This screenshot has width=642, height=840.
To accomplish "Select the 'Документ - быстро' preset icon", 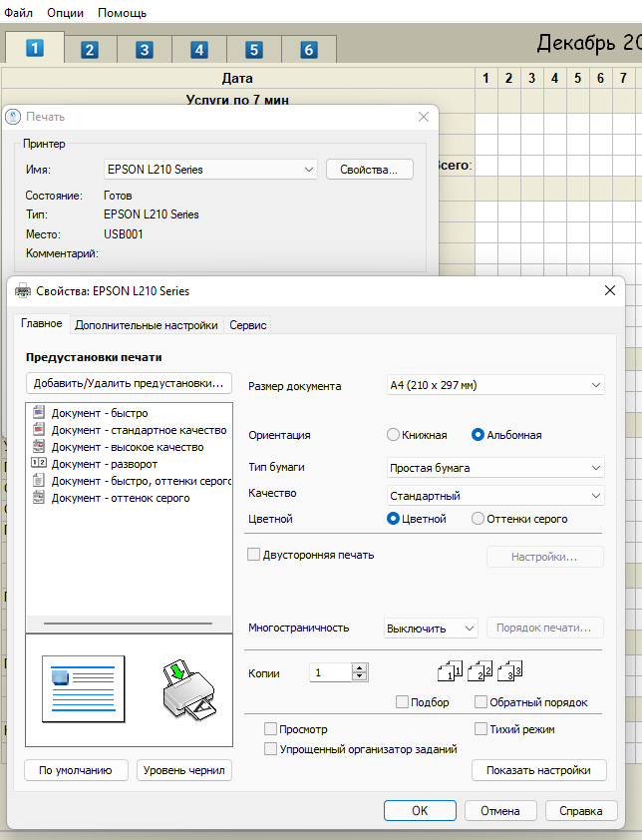I will pos(39,413).
